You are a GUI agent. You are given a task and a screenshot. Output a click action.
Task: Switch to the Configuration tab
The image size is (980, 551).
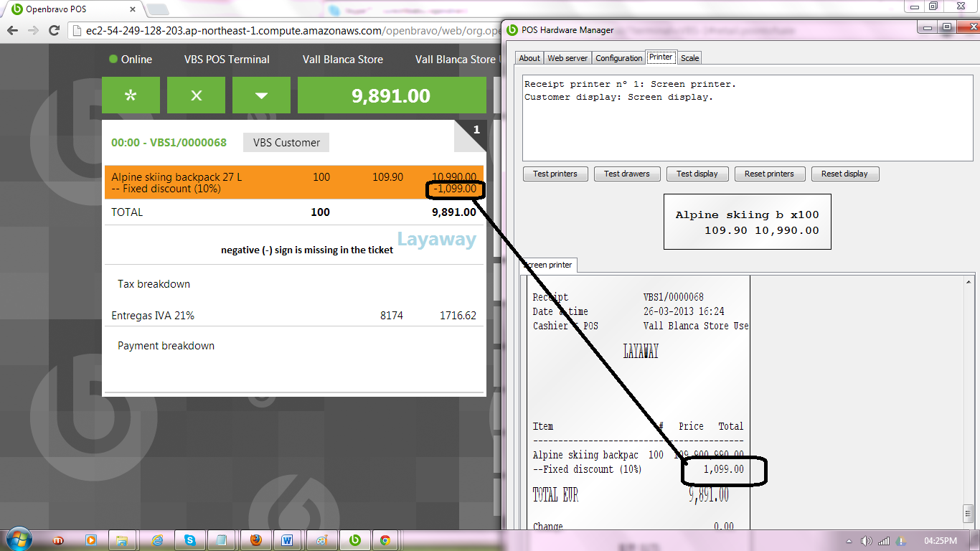pos(618,58)
